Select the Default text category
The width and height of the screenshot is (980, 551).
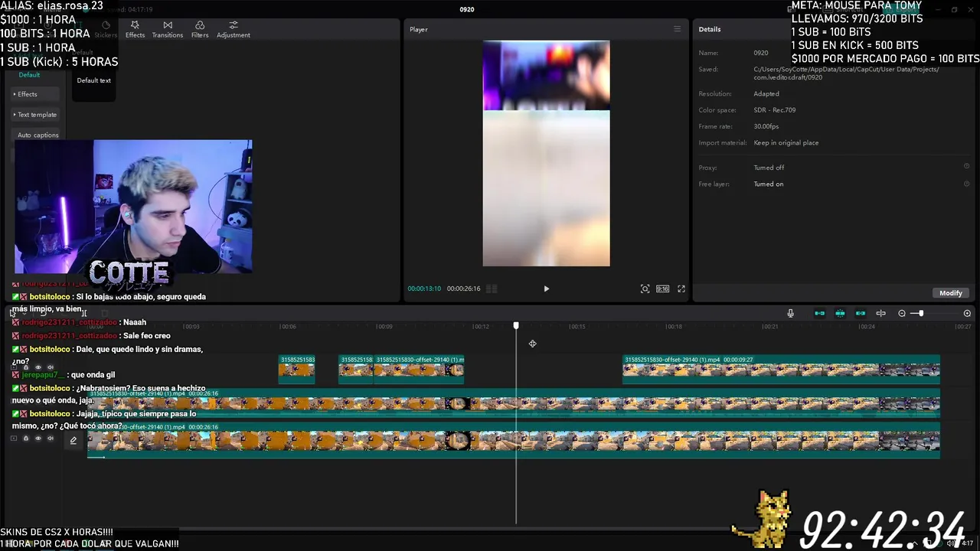(x=29, y=75)
